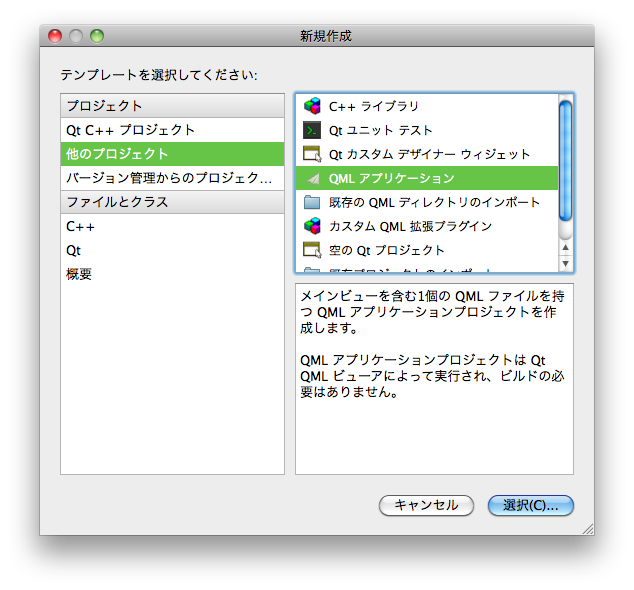
Task: Click the window resize grip corner
Action: [587, 527]
